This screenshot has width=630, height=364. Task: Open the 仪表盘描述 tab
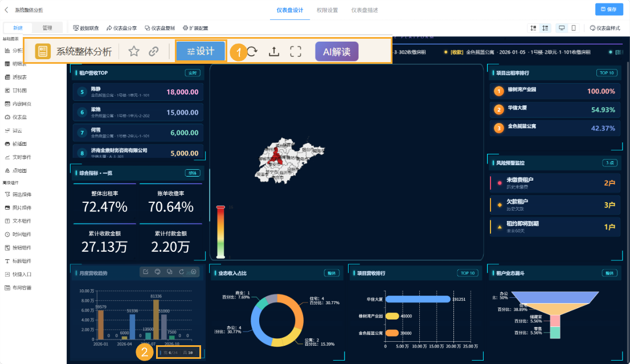(x=365, y=10)
